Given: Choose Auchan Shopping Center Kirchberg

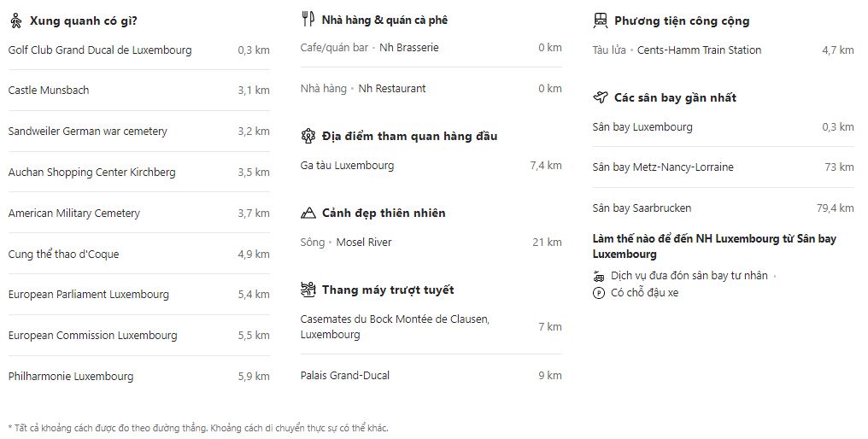Looking at the screenshot, I should pyautogui.click(x=91, y=172).
